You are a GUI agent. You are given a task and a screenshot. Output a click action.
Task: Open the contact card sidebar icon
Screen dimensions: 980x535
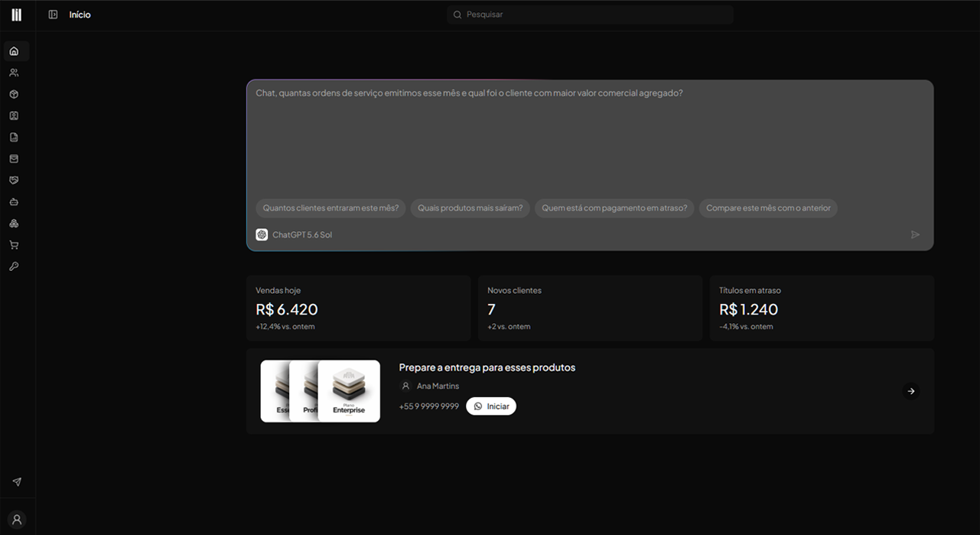[x=14, y=116]
